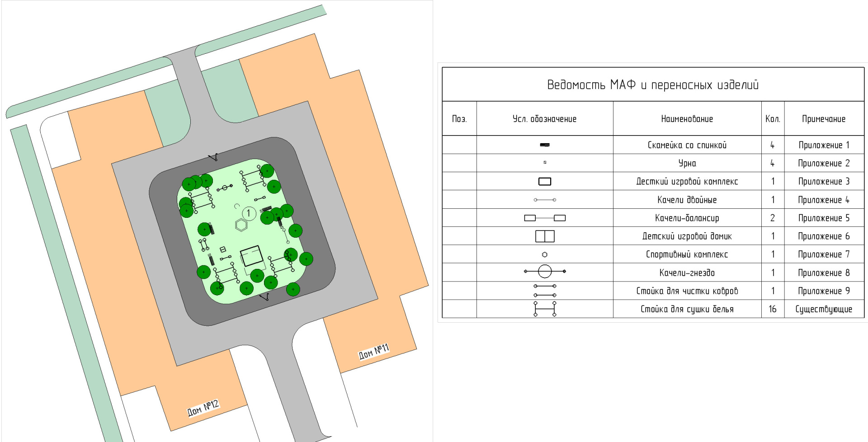Select the nest swing legend symbol
The width and height of the screenshot is (868, 442).
tap(545, 272)
